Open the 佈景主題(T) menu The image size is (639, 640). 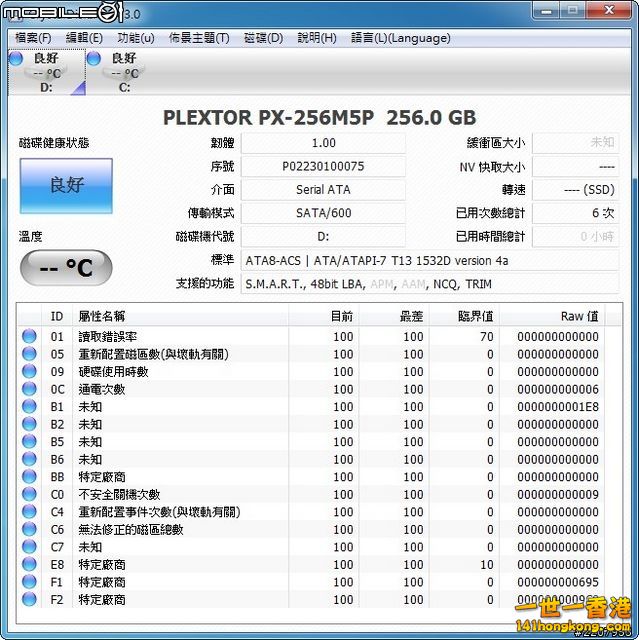pos(199,38)
